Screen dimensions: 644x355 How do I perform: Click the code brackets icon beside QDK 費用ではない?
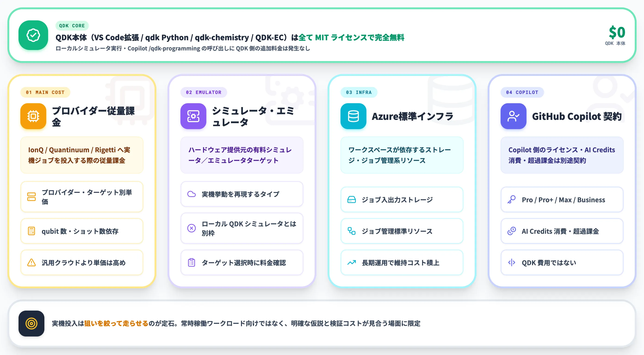click(511, 262)
